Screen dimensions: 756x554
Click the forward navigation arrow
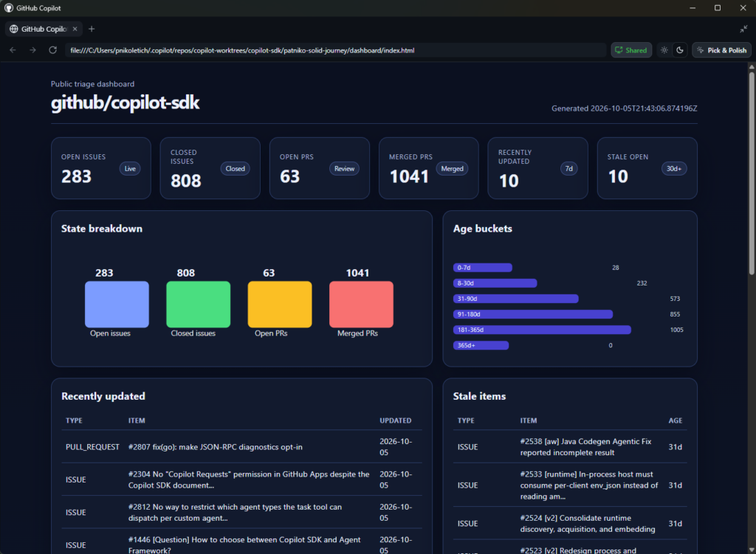[32, 50]
